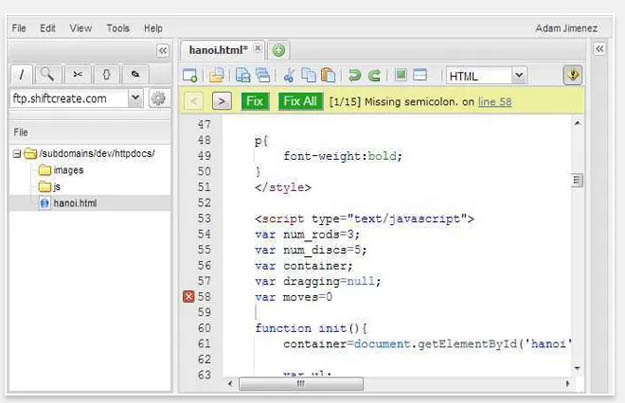Open the HTML language mode dropdown
The image size is (625, 403).
[x=519, y=75]
